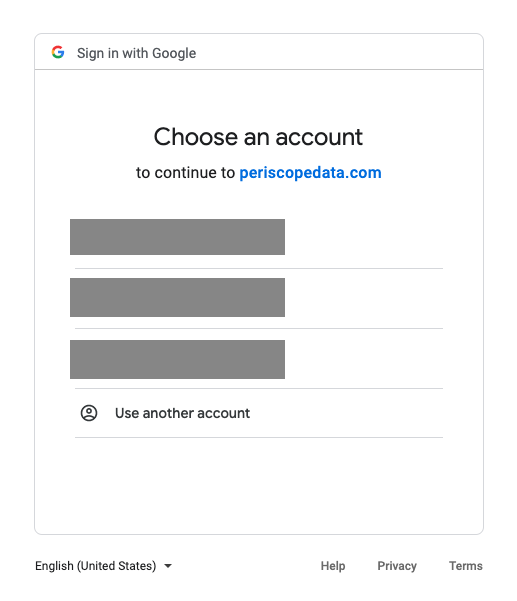Expand the language dropdown arrow
517x601 pixels.
(168, 566)
